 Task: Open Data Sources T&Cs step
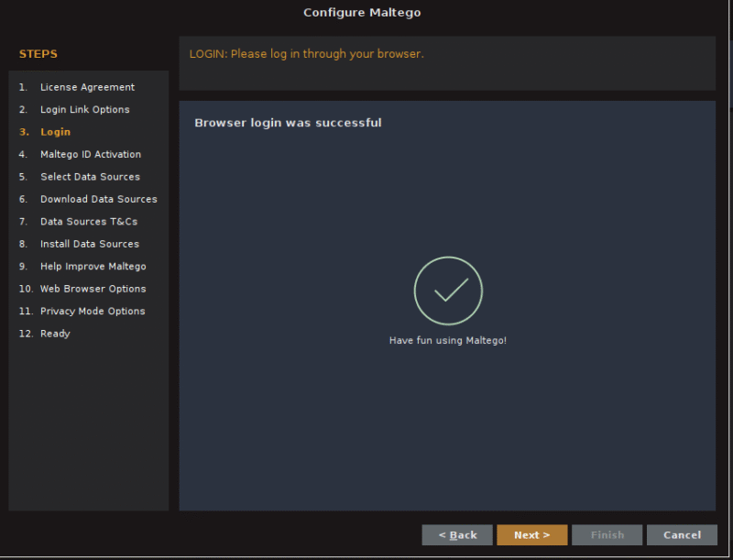[x=89, y=222]
